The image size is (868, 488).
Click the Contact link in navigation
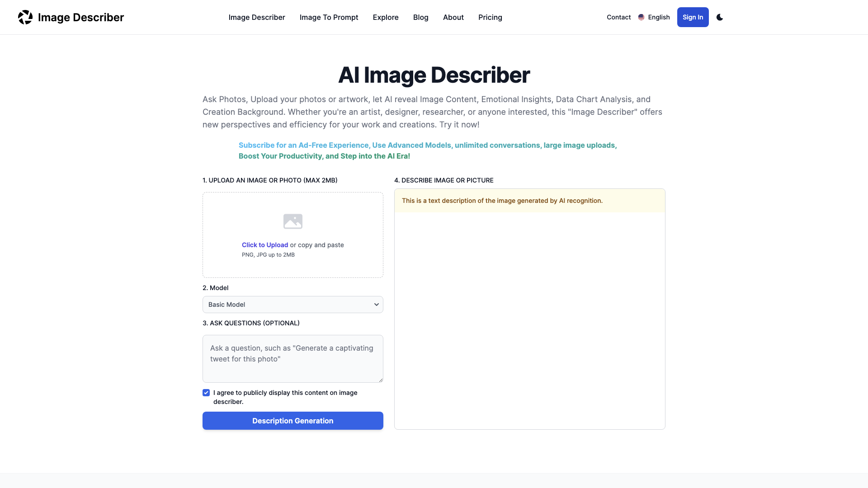[619, 17]
